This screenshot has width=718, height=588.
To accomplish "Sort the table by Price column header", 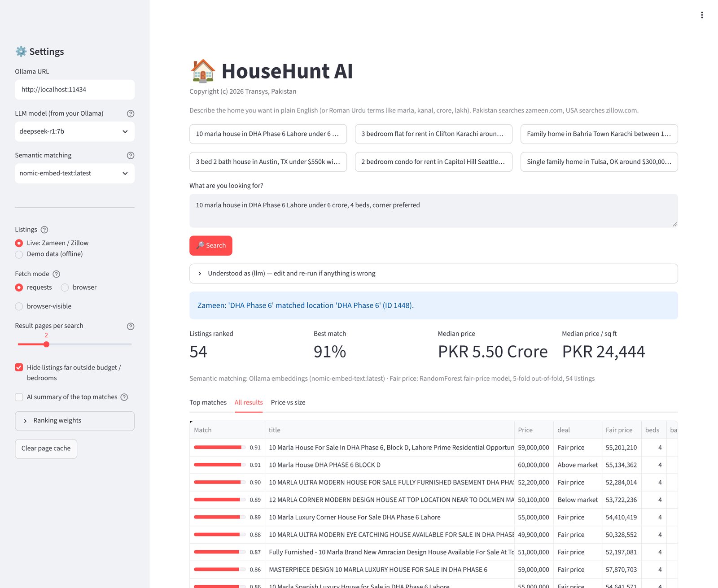I will coord(534,430).
